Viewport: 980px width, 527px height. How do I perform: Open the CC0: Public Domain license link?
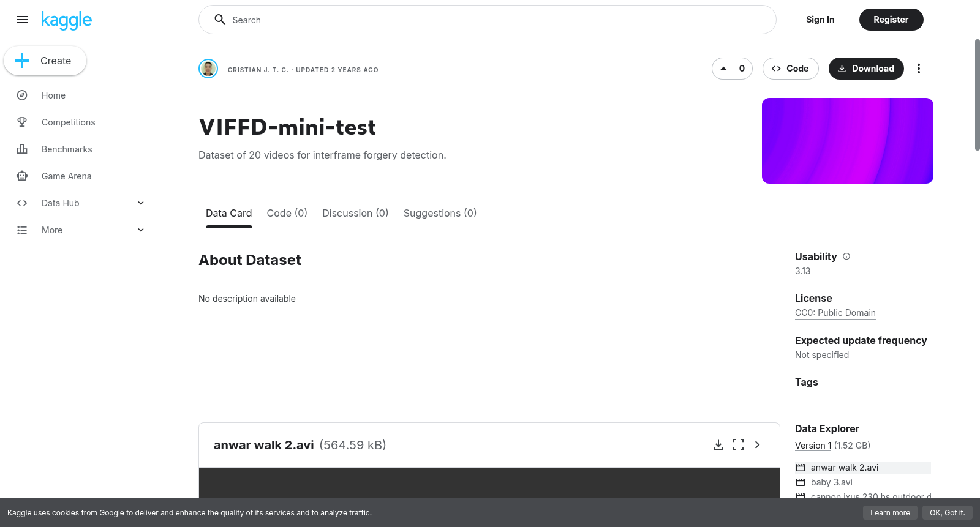pos(835,313)
